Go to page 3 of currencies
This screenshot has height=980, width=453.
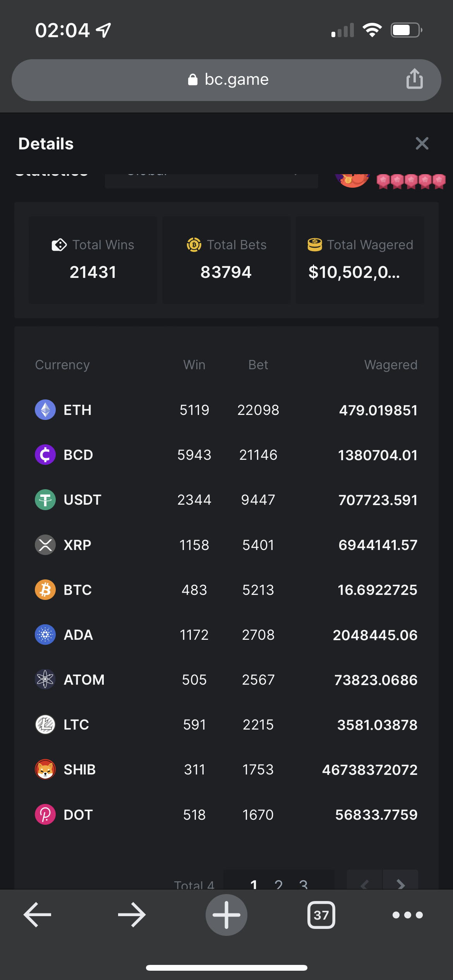304,883
